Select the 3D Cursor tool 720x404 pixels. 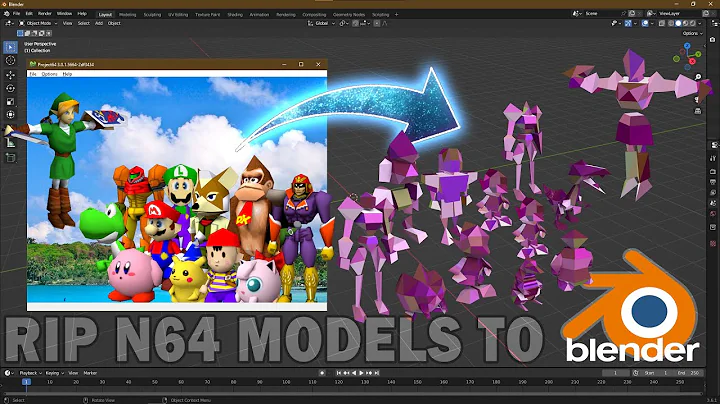tap(11, 61)
